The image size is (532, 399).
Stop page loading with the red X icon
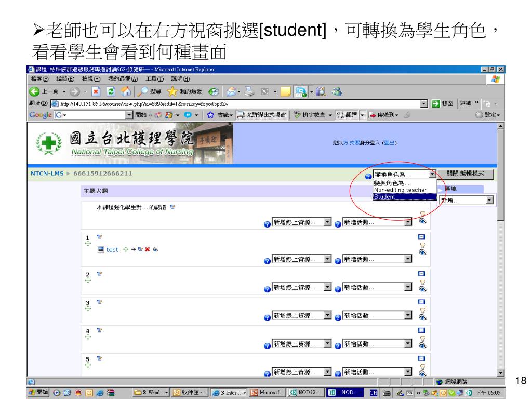pyautogui.click(x=96, y=91)
